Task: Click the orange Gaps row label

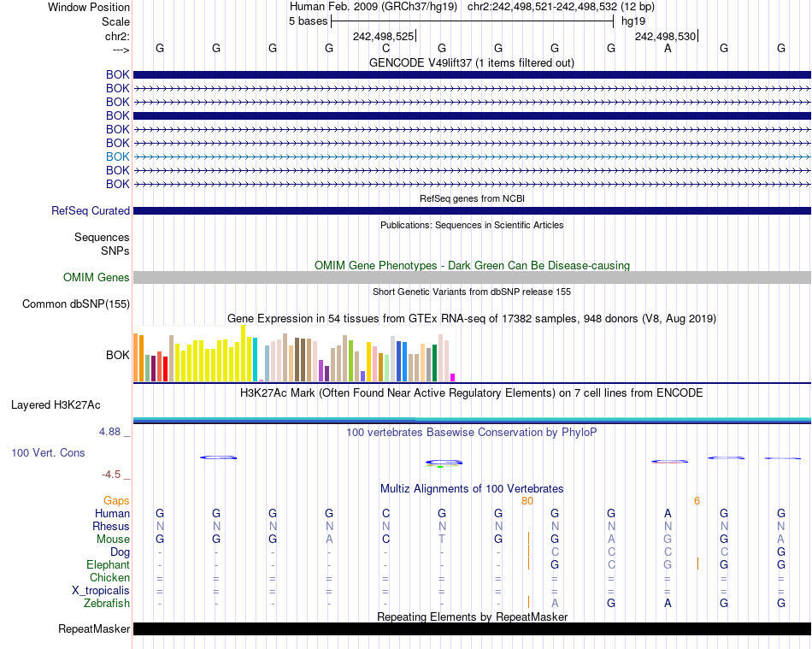Action: pyautogui.click(x=116, y=500)
